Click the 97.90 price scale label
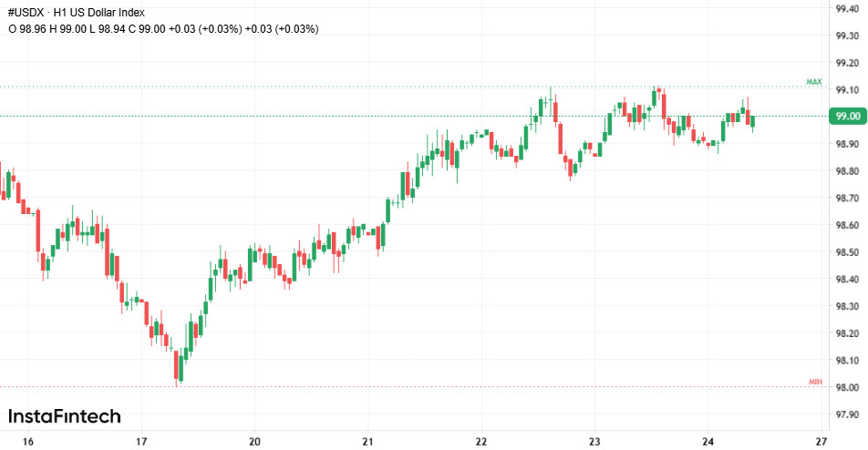868x450 pixels. (x=848, y=414)
